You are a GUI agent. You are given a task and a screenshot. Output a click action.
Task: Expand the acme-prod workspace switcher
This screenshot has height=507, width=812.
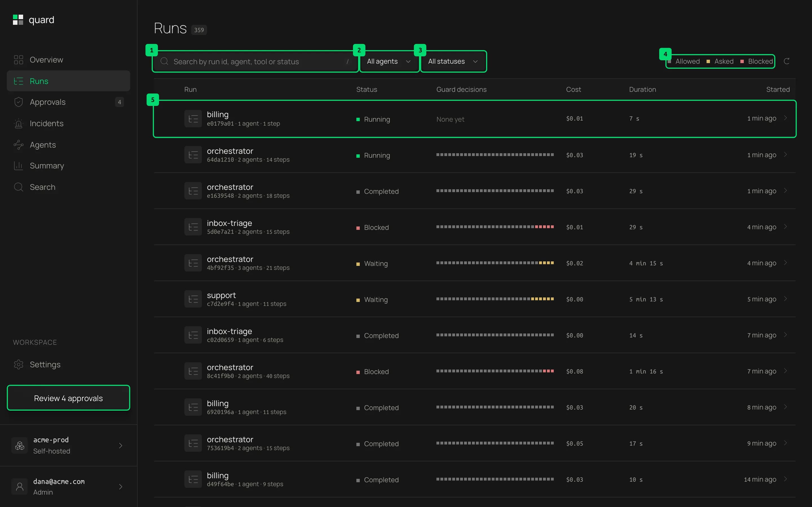tap(69, 445)
